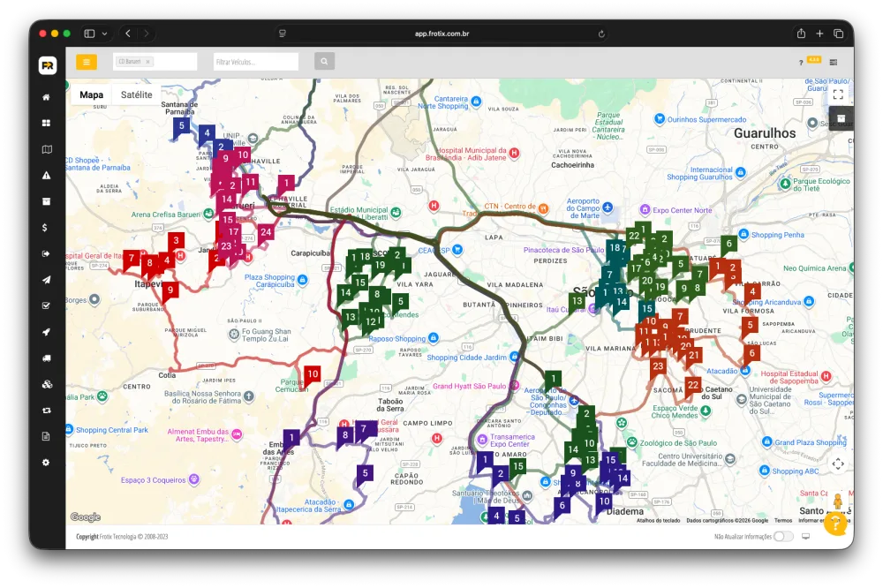
Task: Click Raposo Shopping place label
Action: (397, 338)
